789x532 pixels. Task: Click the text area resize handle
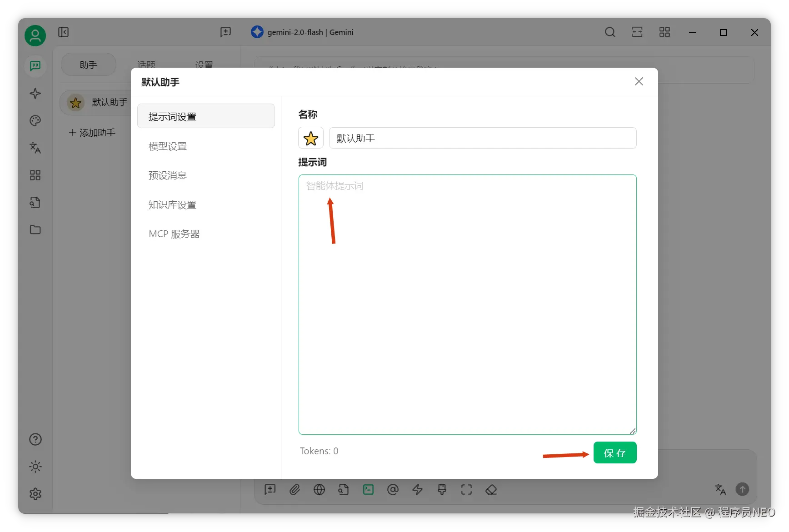click(633, 431)
